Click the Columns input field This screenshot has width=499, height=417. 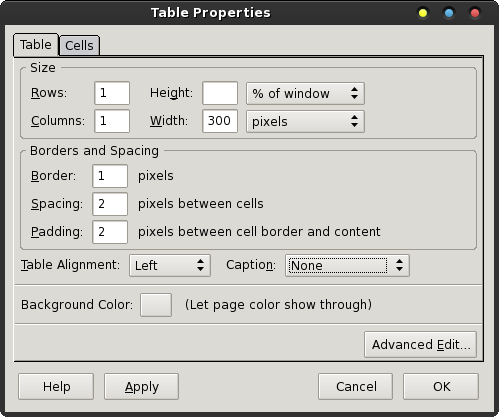[x=112, y=121]
